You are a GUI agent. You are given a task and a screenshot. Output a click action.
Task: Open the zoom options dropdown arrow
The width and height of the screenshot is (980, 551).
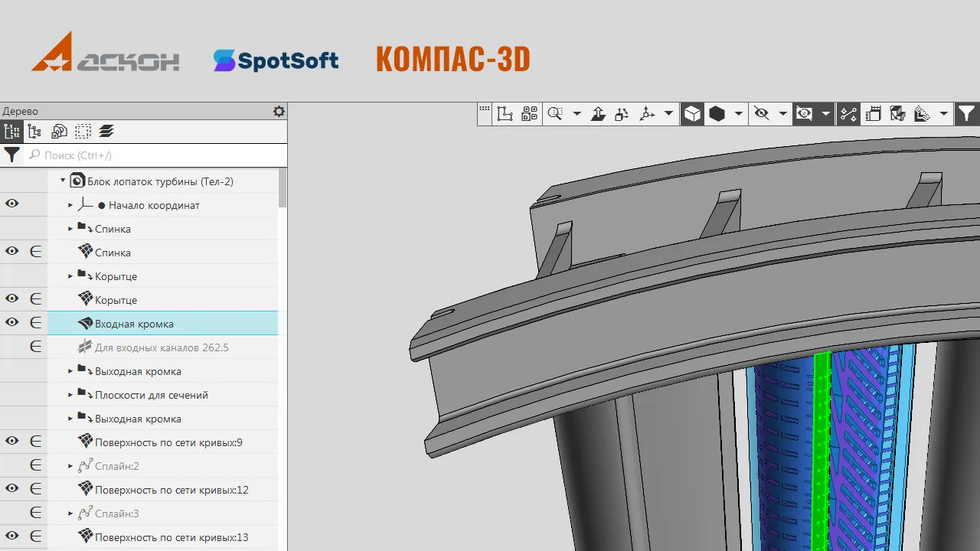pyautogui.click(x=577, y=114)
